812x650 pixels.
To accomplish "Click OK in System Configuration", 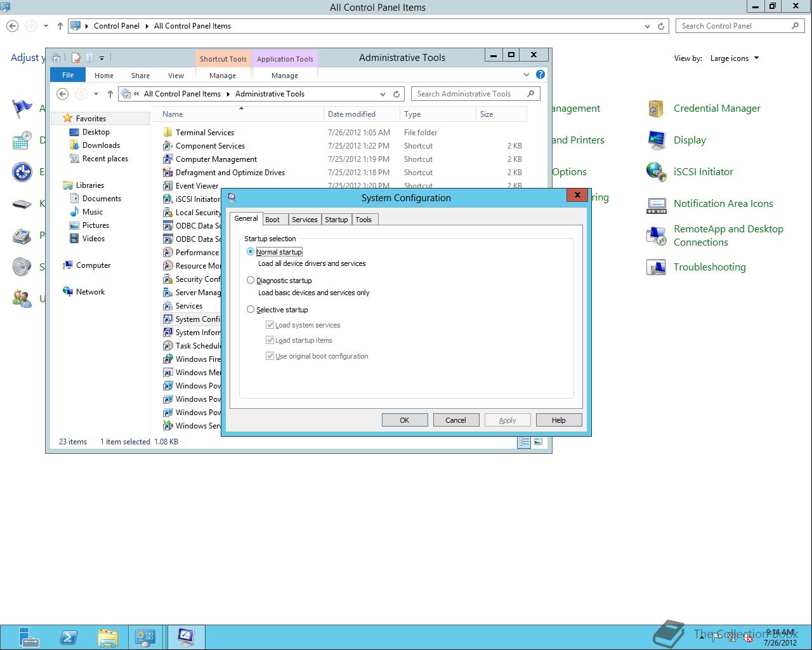I will [x=405, y=420].
